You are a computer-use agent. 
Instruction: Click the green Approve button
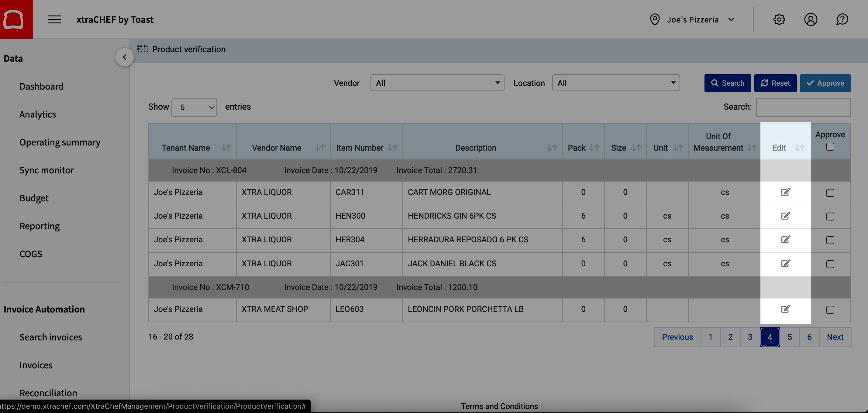click(825, 83)
